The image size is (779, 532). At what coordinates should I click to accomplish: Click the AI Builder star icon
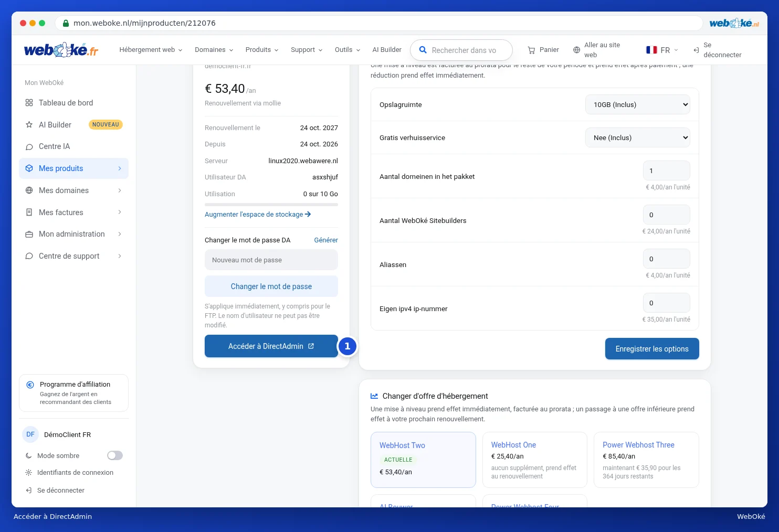[x=29, y=125]
